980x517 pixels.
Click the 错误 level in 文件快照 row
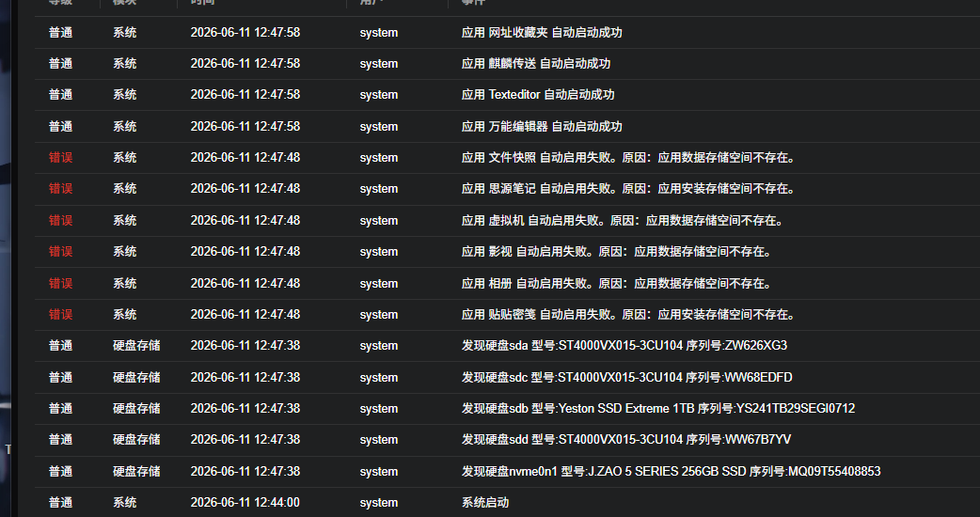[60, 157]
